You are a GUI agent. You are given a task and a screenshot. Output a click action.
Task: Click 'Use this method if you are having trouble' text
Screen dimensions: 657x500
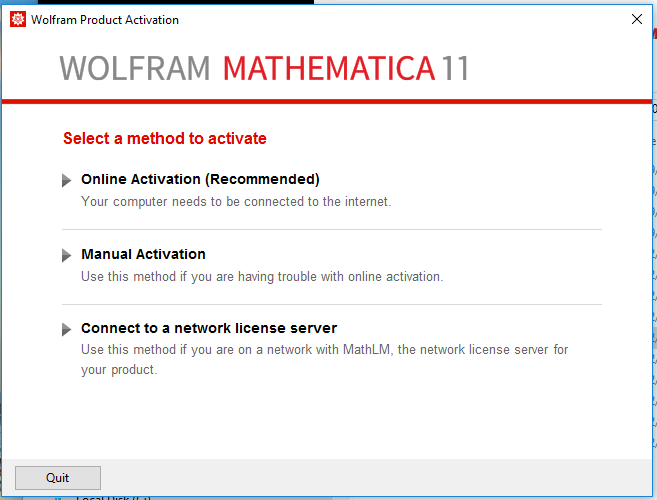click(262, 277)
